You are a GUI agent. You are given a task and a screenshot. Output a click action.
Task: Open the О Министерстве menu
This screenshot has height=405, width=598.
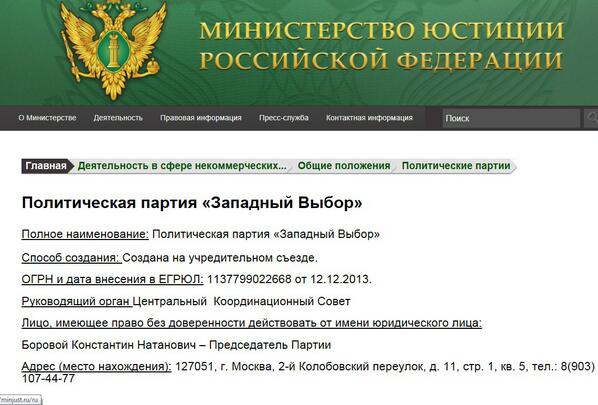pyautogui.click(x=47, y=118)
